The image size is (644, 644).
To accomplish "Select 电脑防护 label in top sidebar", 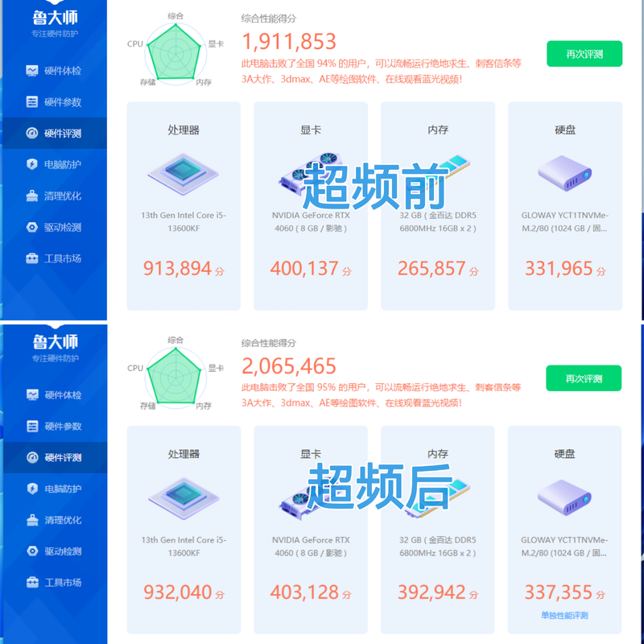I will [63, 164].
